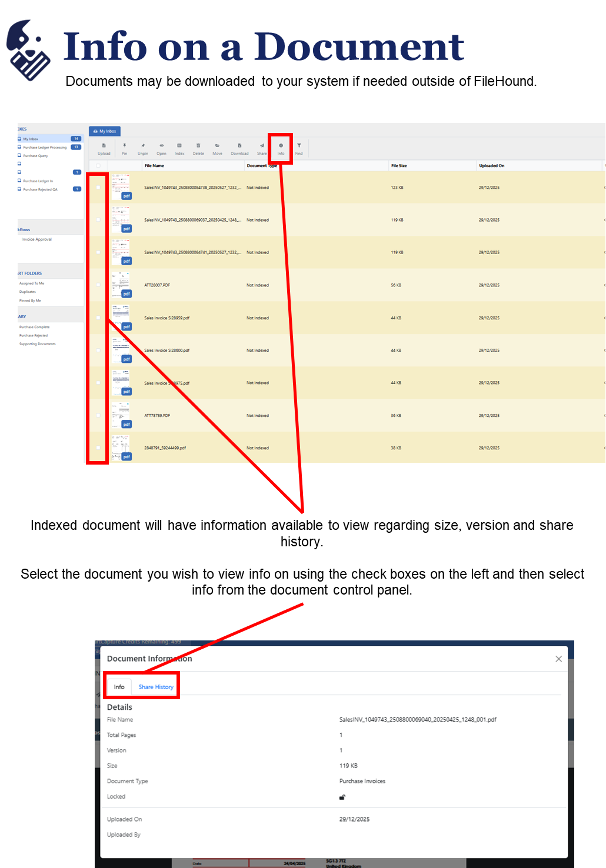Click the Download toolbar icon
This screenshot has height=868, width=606.
point(239,145)
